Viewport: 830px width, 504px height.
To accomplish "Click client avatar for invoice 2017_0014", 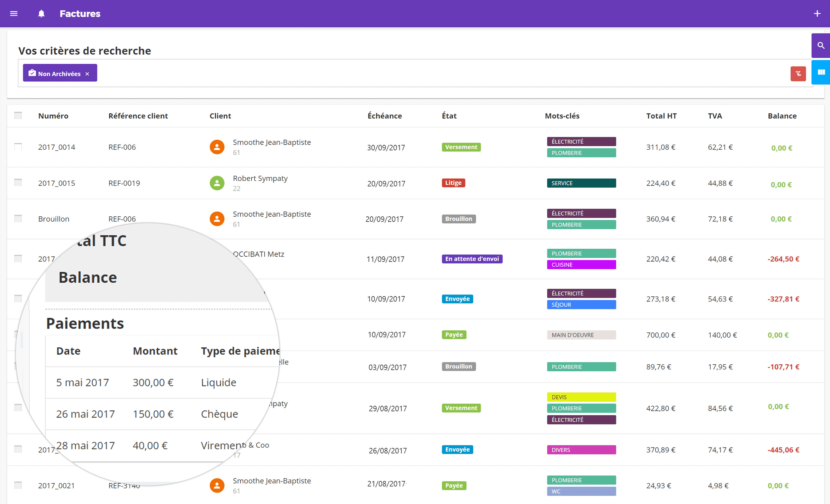I will (217, 147).
